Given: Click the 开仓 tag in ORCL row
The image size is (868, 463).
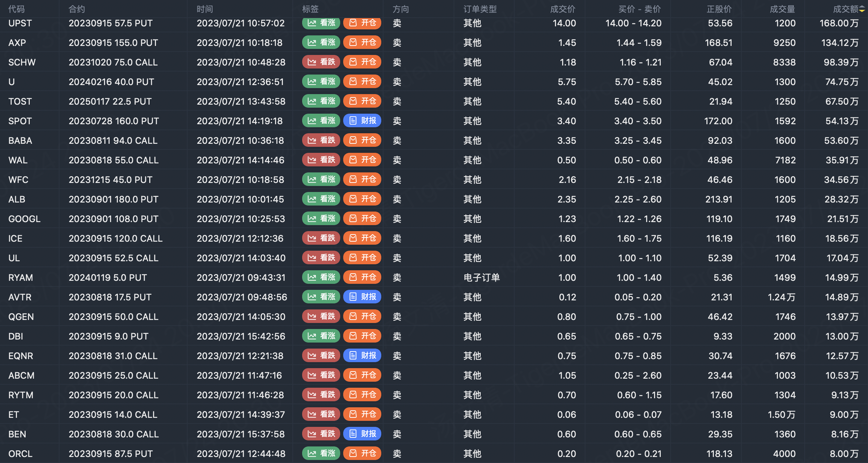Looking at the screenshot, I should click(362, 454).
